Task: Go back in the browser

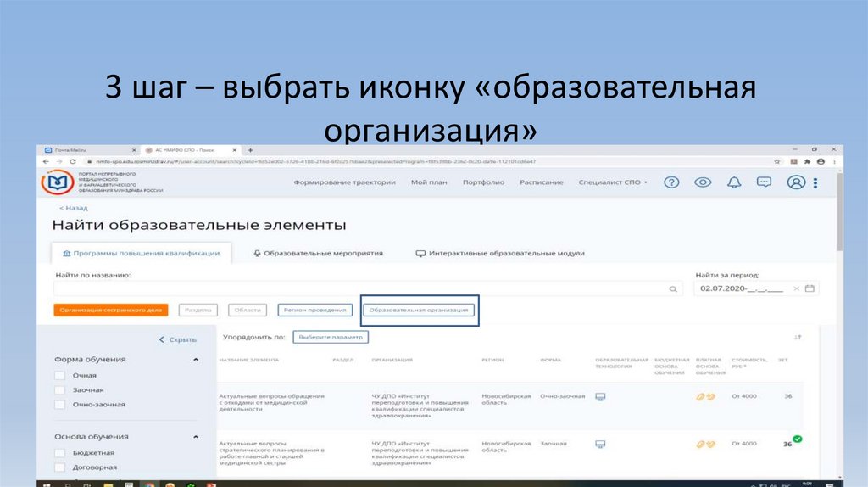Action: pos(46,161)
